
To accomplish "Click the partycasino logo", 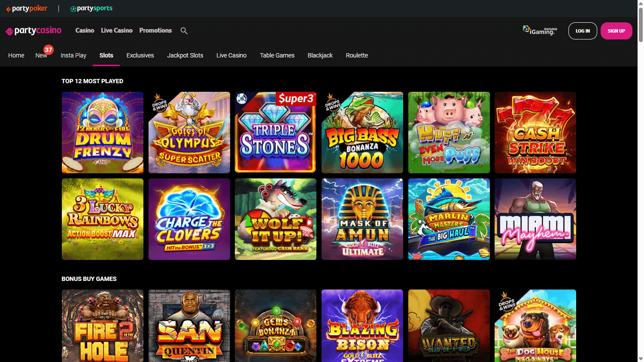I will tap(33, 30).
